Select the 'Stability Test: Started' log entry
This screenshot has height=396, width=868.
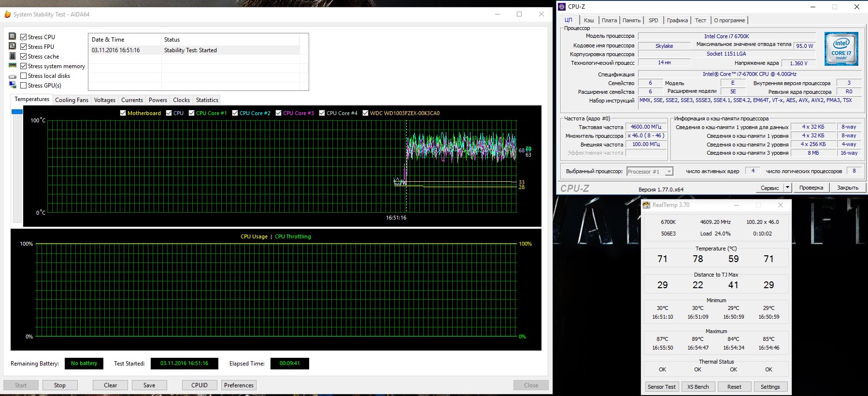pyautogui.click(x=194, y=50)
